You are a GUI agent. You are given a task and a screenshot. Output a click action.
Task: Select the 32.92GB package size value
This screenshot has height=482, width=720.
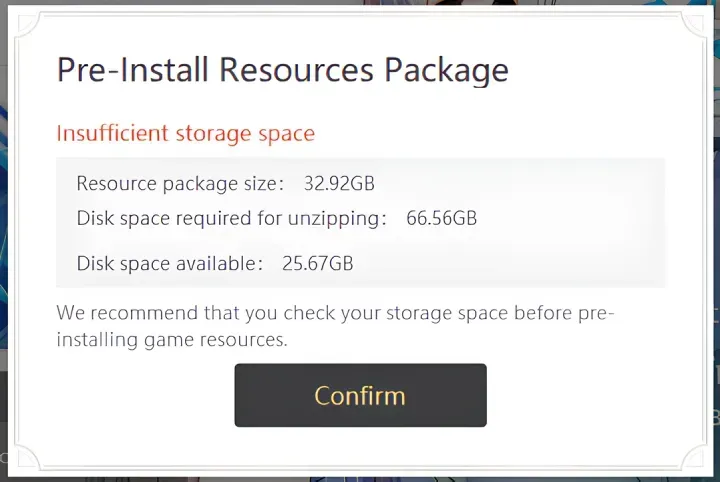pos(339,184)
